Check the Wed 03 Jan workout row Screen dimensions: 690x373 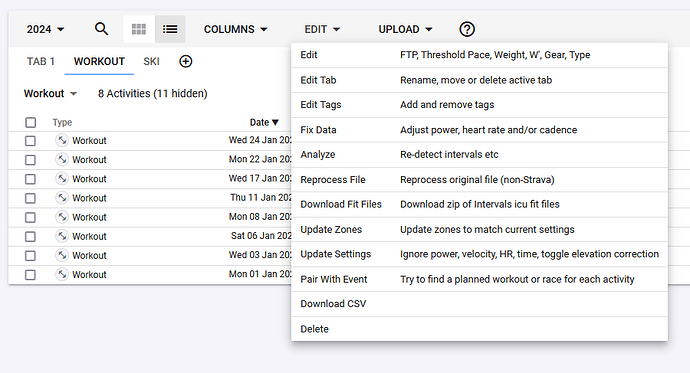point(30,256)
